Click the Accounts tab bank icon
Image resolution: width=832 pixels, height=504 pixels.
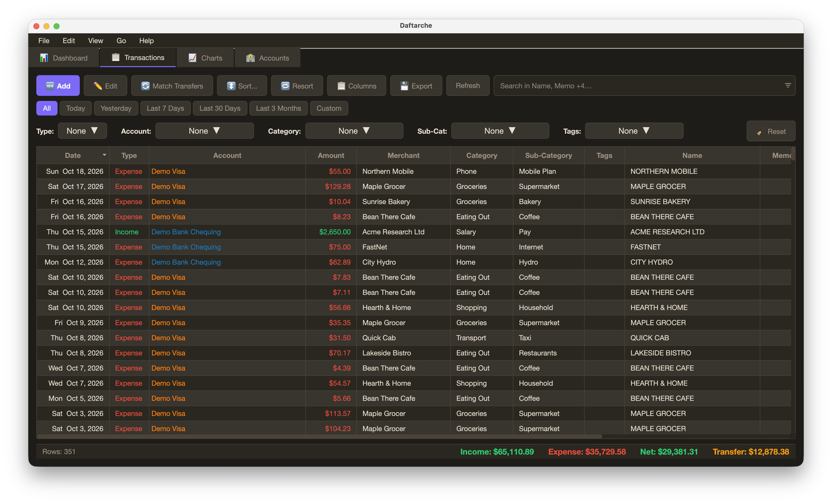251,58
